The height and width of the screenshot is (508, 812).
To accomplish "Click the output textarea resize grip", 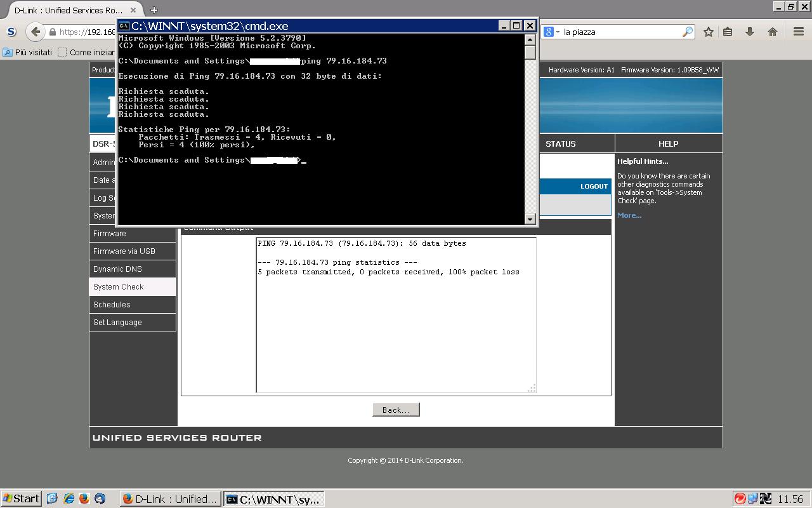I will click(x=532, y=388).
